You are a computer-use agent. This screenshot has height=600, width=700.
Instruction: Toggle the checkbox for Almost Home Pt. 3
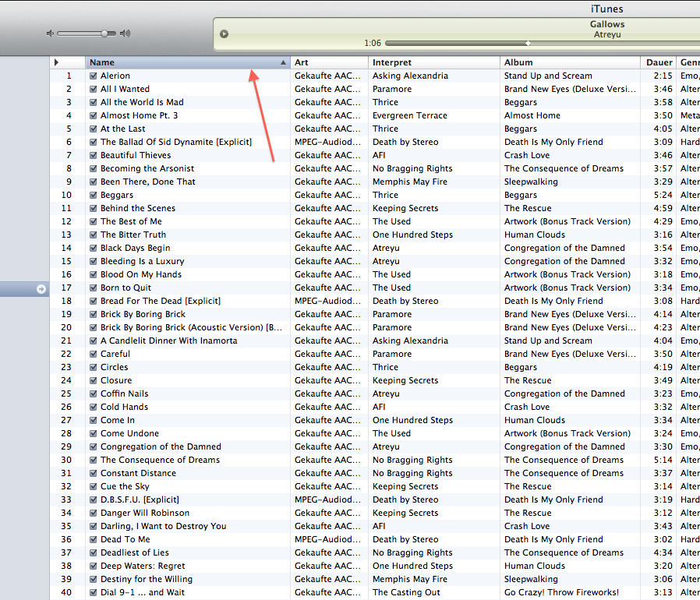[94, 115]
